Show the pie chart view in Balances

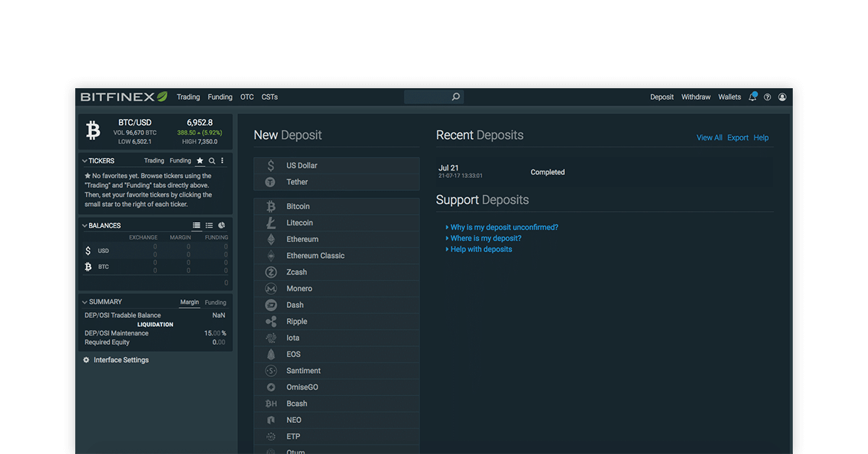click(221, 226)
